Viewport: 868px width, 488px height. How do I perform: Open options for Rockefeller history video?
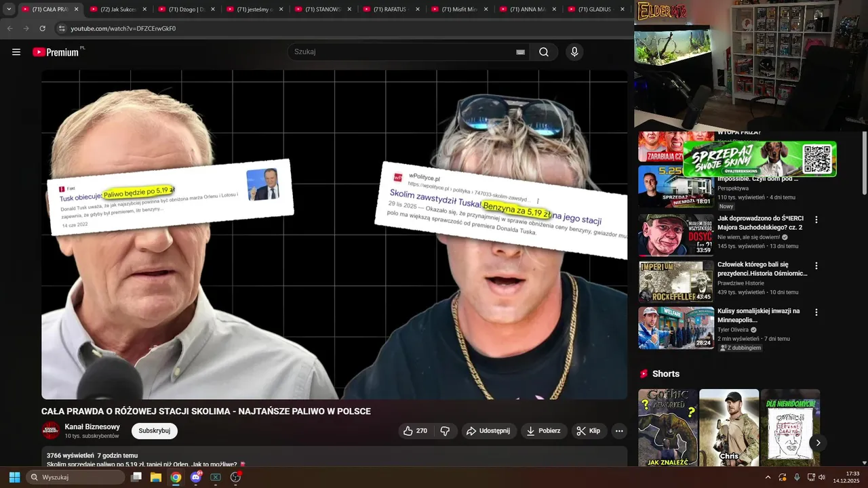click(816, 266)
